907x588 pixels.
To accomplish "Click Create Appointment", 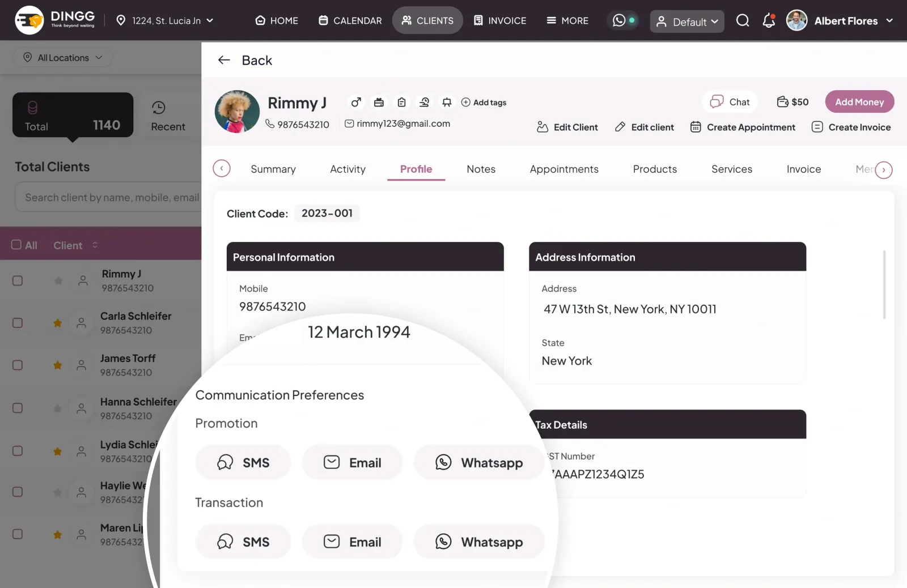I will point(743,127).
